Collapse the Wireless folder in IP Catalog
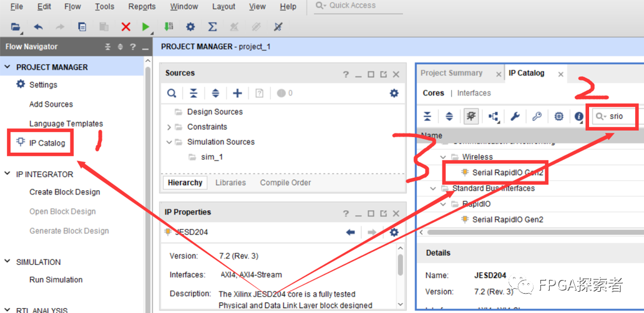The height and width of the screenshot is (313, 644). tap(443, 156)
